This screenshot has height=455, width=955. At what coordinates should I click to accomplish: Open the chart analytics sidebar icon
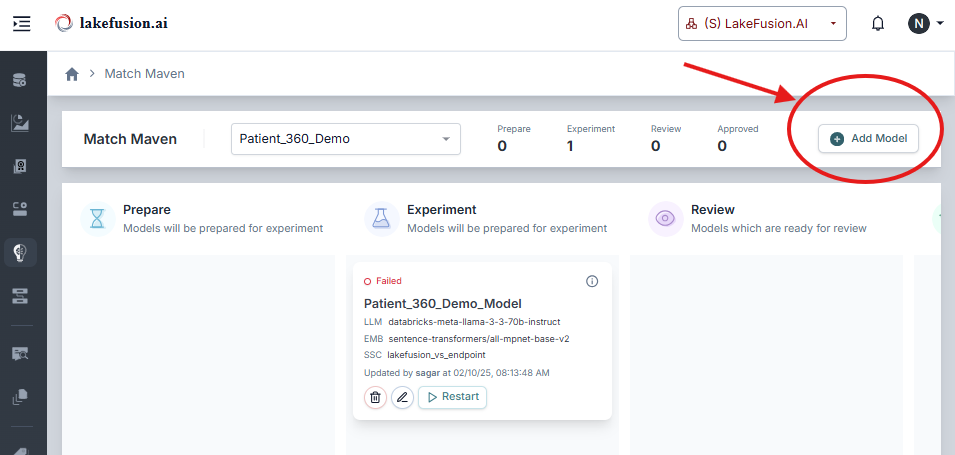pos(20,123)
